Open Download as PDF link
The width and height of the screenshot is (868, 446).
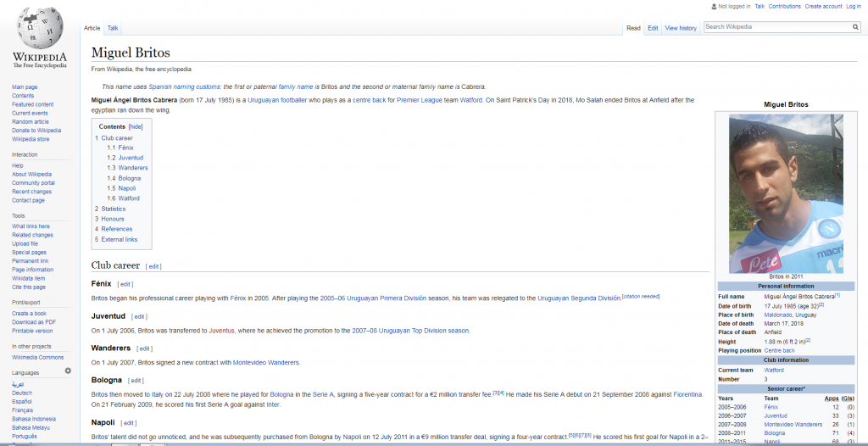click(34, 322)
